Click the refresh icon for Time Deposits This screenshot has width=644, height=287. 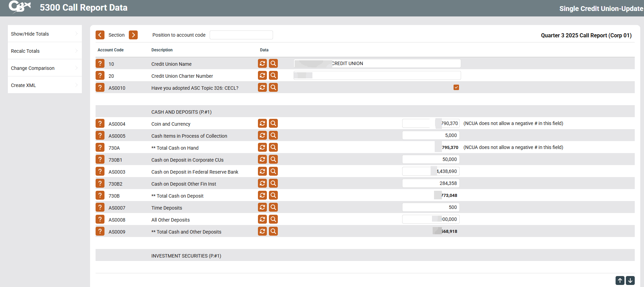[262, 207]
